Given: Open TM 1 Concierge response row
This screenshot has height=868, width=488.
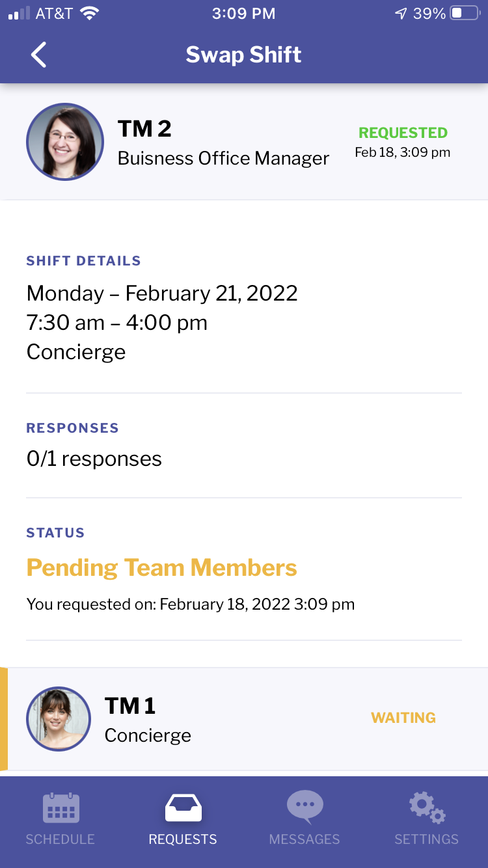Looking at the screenshot, I should 244,719.
